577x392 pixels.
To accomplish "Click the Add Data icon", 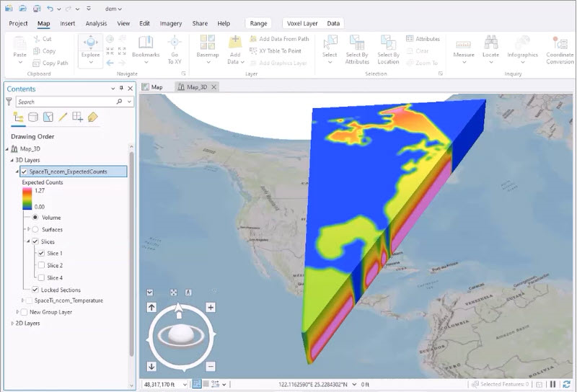I will (235, 43).
